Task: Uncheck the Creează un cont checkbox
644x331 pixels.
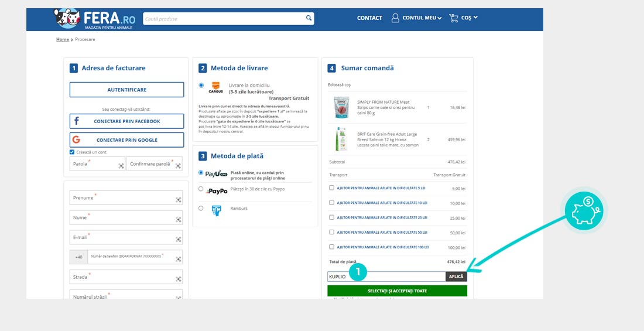Action: click(x=72, y=152)
